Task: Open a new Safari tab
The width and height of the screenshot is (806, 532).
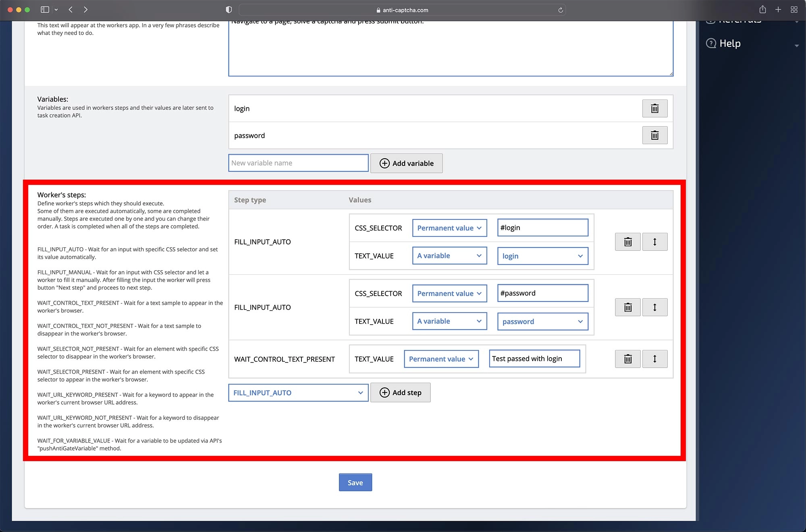Action: tap(778, 10)
